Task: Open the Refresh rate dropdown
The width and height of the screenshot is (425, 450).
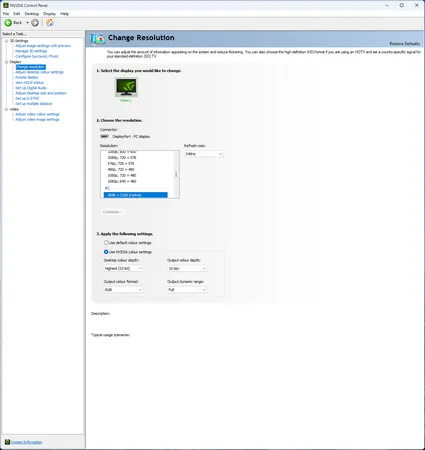Action: [204, 154]
